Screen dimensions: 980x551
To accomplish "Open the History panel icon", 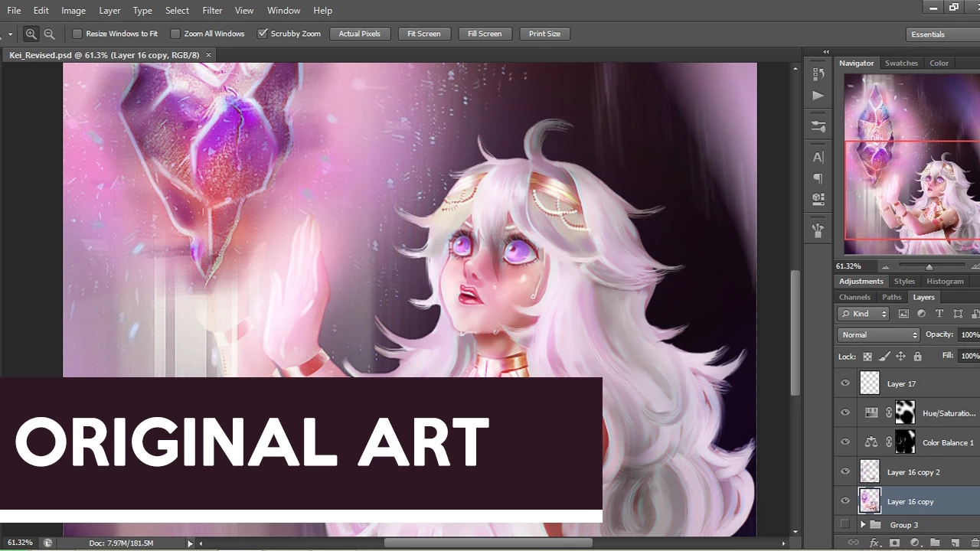I will coord(818,74).
